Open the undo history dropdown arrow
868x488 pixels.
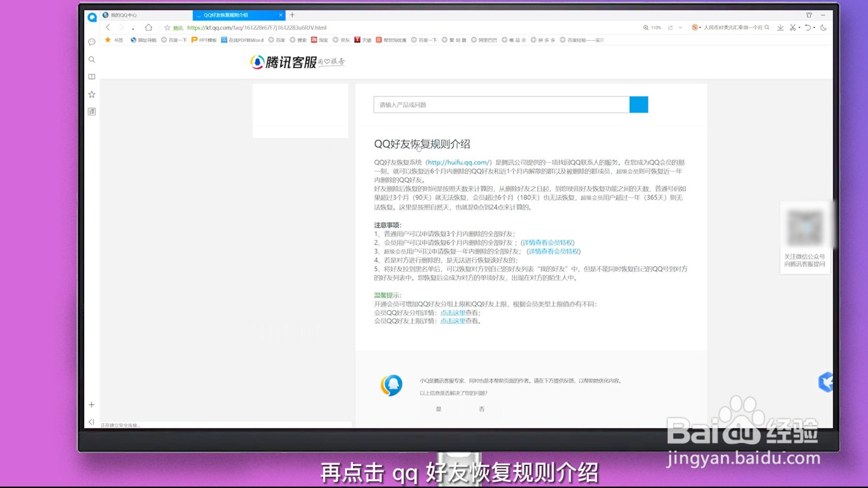pyautogui.click(x=814, y=27)
